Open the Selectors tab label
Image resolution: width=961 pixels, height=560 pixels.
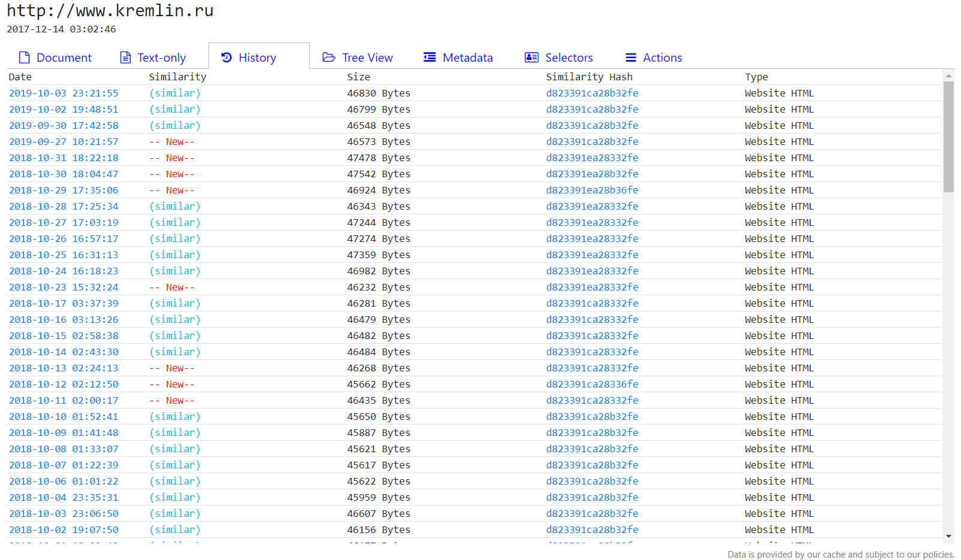[x=569, y=57]
